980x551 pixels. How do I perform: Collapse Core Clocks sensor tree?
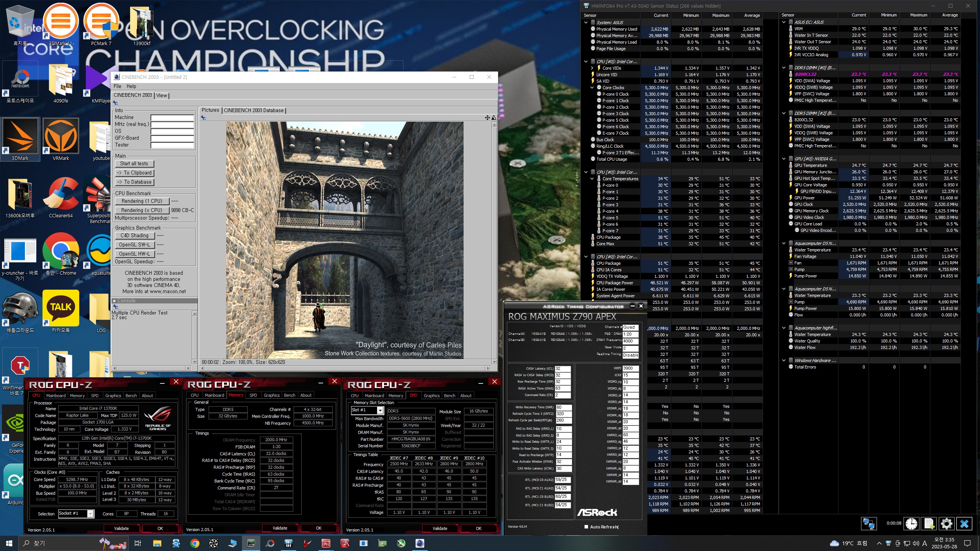click(x=592, y=88)
